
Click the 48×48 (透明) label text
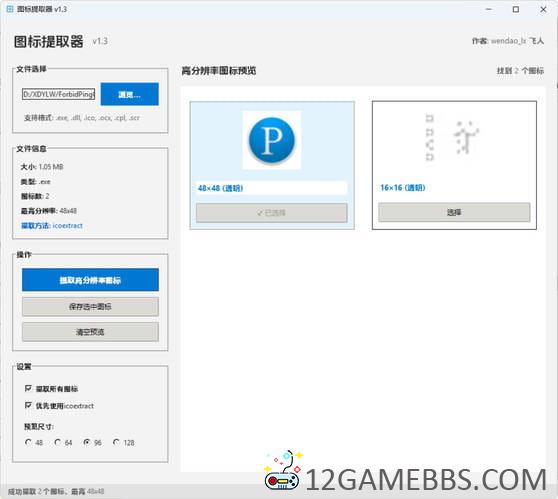220,188
